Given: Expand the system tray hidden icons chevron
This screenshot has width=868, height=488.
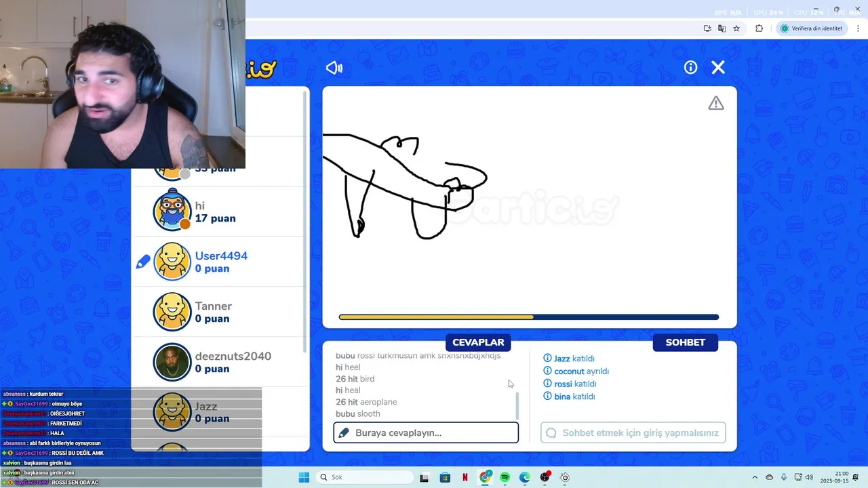Looking at the screenshot, I should (x=755, y=477).
